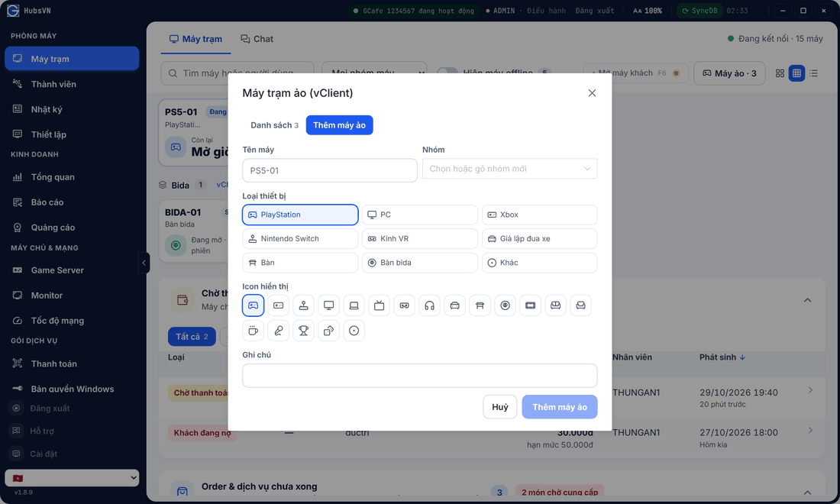Viewport: 840px width, 504px height.
Task: Expand the 27/10/2026 18:00 row chevron
Action: [810, 431]
